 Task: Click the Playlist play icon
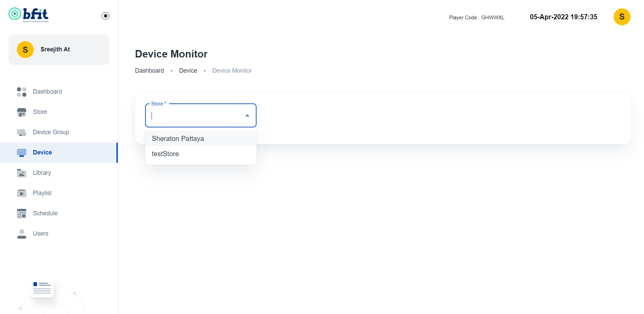[22, 193]
